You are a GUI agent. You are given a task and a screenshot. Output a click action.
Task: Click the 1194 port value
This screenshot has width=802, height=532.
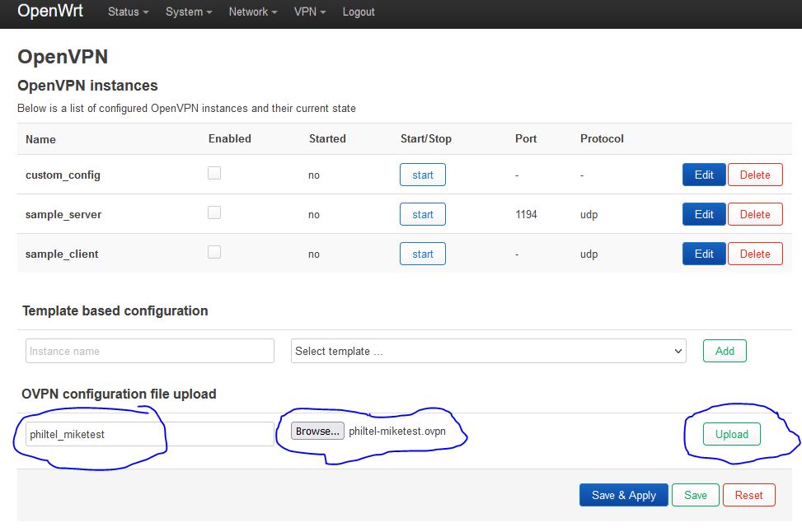point(527,214)
